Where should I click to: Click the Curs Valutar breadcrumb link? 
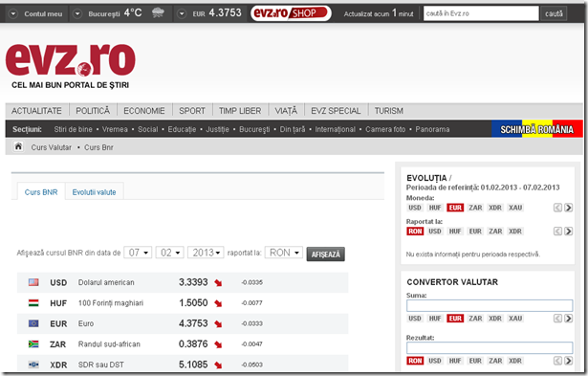point(51,147)
